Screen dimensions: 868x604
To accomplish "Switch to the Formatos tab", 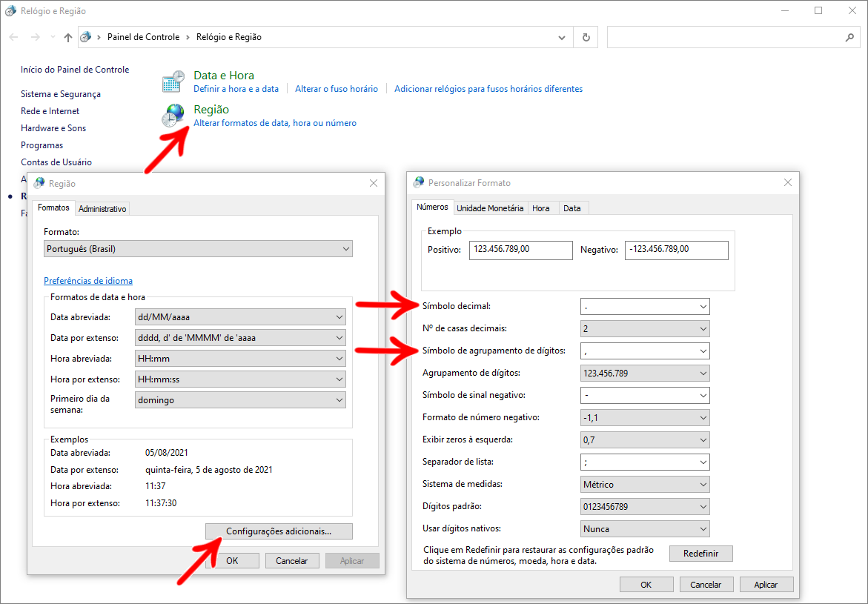I will click(53, 208).
